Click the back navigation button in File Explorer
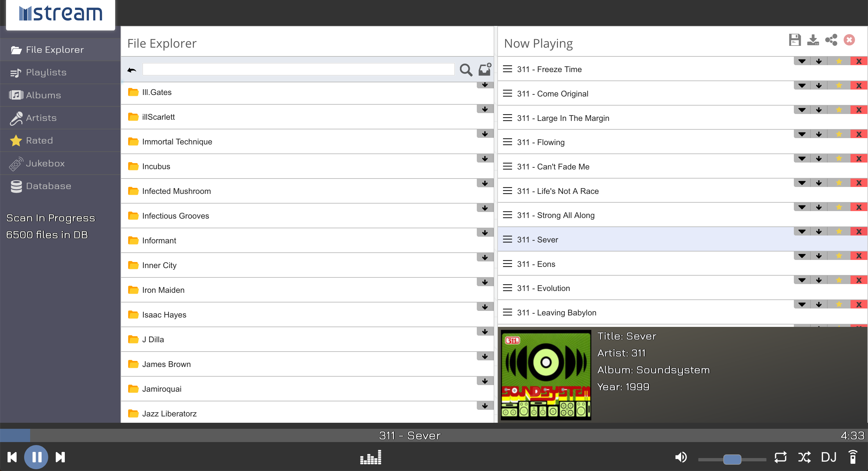 coord(131,69)
